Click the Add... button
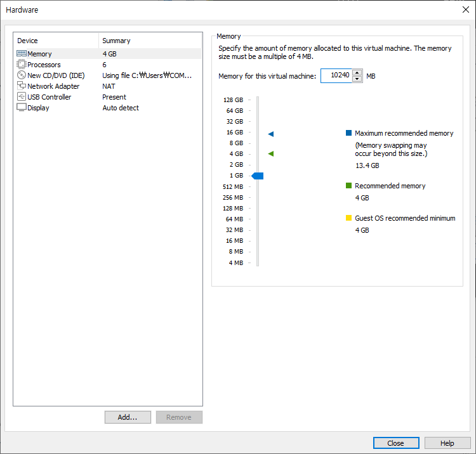 [128, 417]
